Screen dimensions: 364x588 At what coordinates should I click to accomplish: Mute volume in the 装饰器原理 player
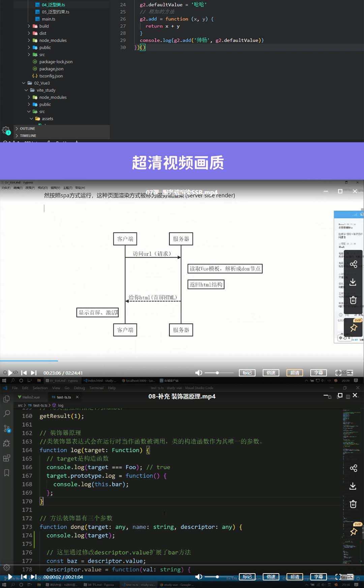pyautogui.click(x=199, y=577)
